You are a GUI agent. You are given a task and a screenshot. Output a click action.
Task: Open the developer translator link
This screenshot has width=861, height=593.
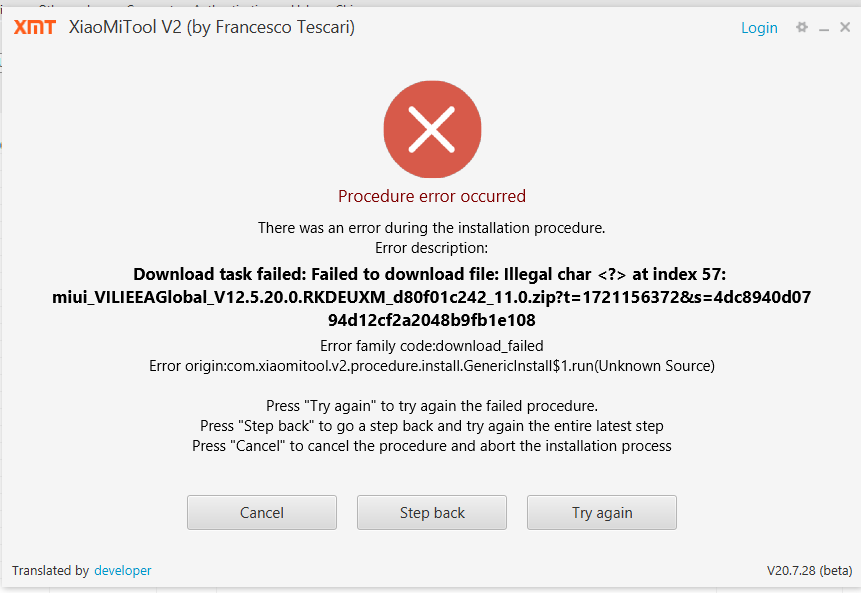(123, 571)
